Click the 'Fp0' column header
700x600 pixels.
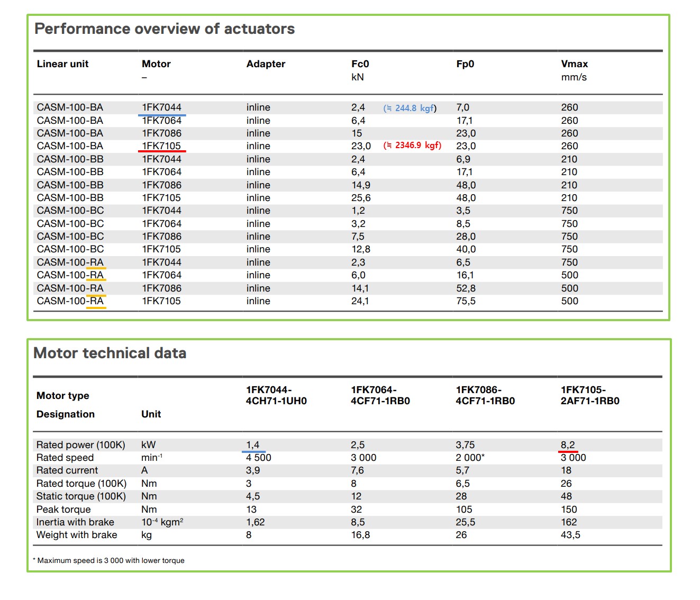tap(465, 64)
